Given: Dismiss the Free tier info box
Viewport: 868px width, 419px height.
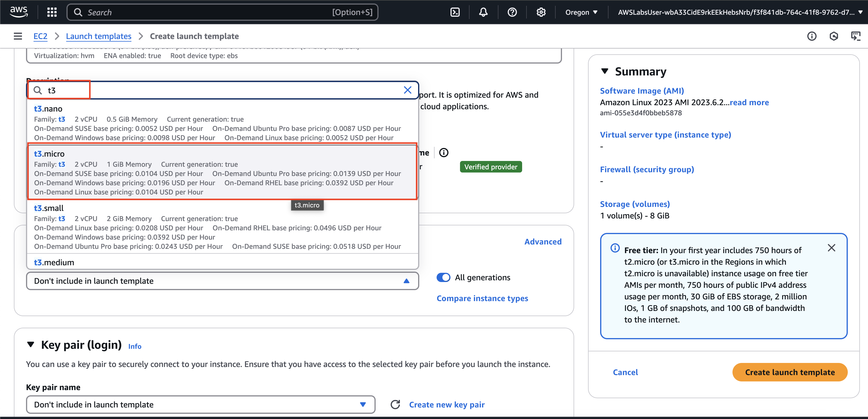Looking at the screenshot, I should [831, 248].
